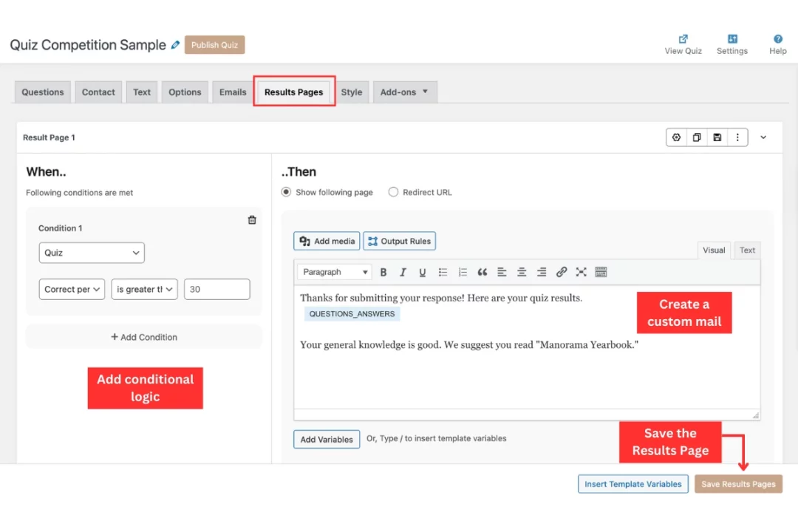Open Result Page 1 settings gear
The width and height of the screenshot is (798, 532).
676,137
